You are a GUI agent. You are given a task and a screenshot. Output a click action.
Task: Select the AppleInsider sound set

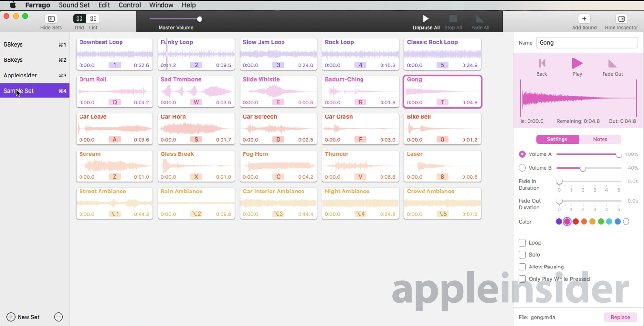(x=35, y=75)
